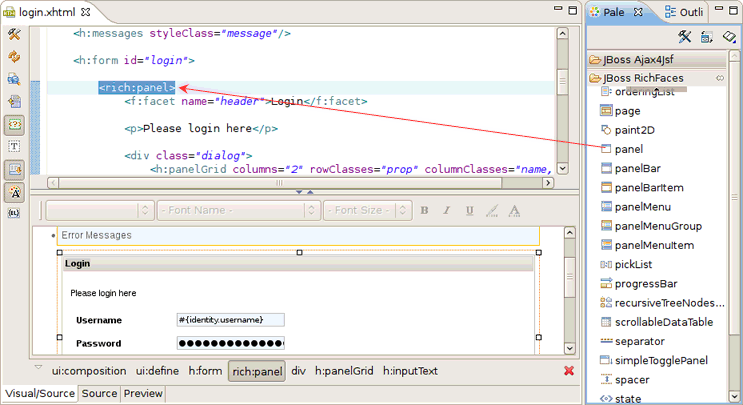Select the panelMenuItem palette component
Image resolution: width=743 pixels, height=405 pixels.
pyautogui.click(x=647, y=245)
